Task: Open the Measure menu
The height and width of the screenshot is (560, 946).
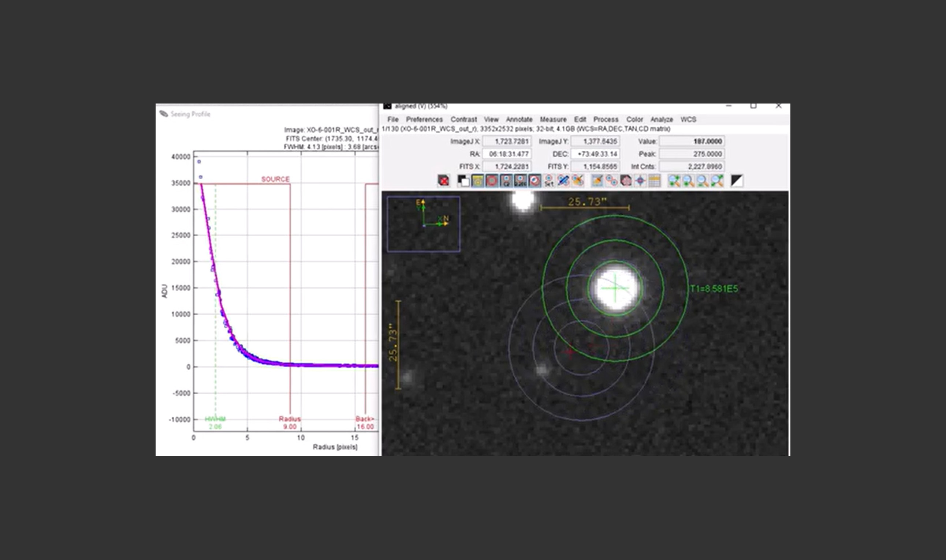Action: (x=553, y=119)
